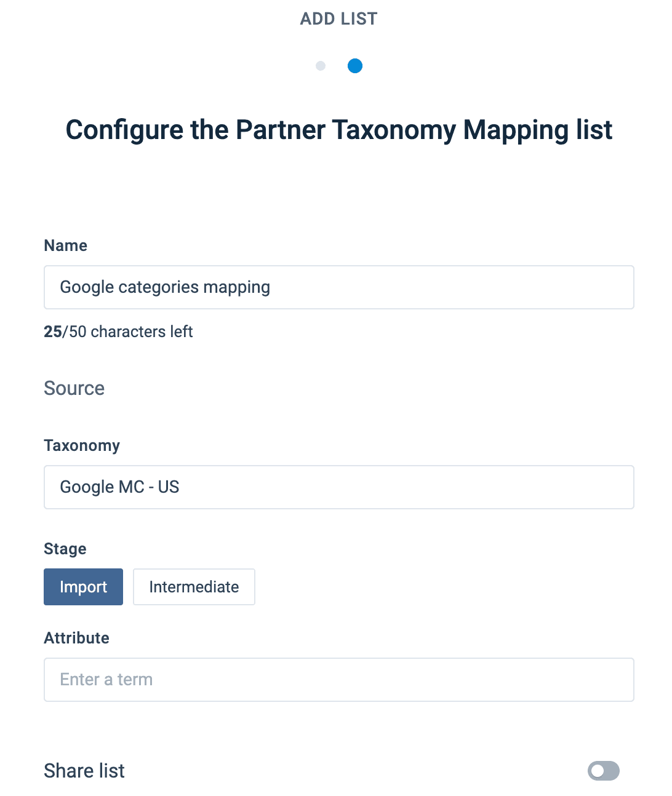Toggle the Share list switch
The image size is (672, 796).
pos(603,771)
